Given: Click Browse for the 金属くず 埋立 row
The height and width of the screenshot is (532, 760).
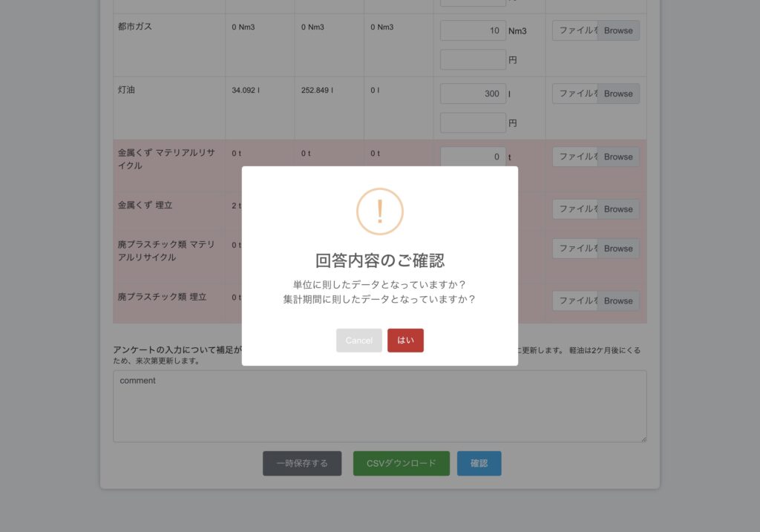Looking at the screenshot, I should pos(618,209).
